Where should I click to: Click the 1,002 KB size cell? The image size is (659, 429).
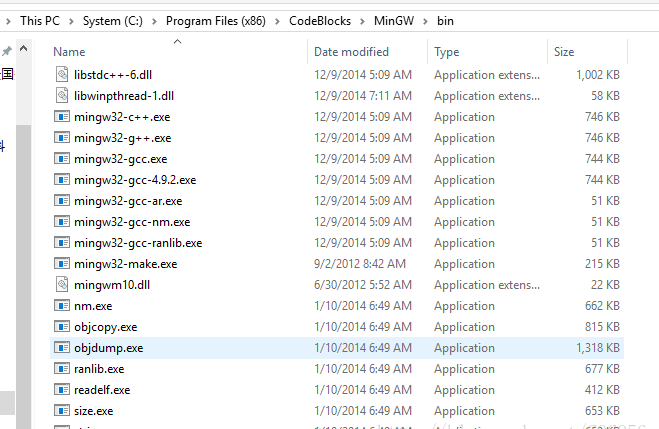(598, 75)
